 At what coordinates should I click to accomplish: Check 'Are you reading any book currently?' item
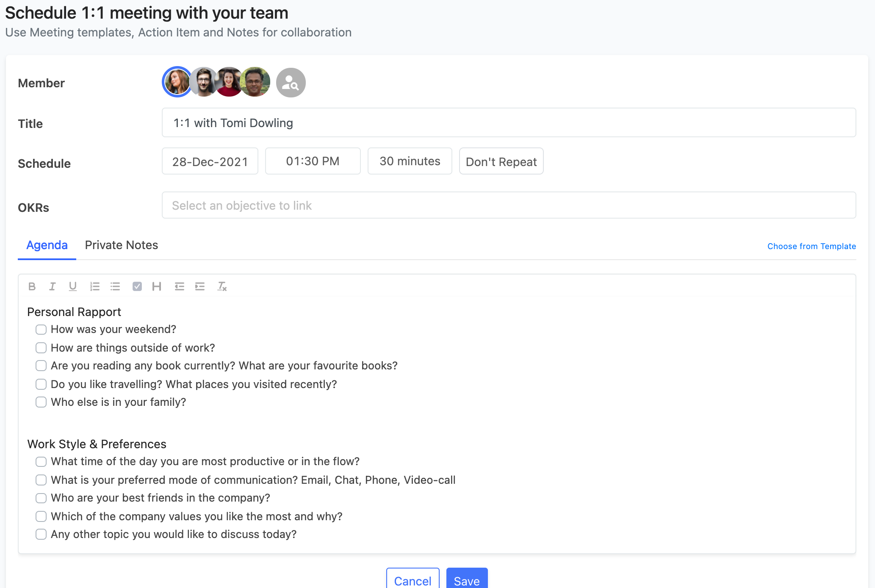[x=41, y=366]
